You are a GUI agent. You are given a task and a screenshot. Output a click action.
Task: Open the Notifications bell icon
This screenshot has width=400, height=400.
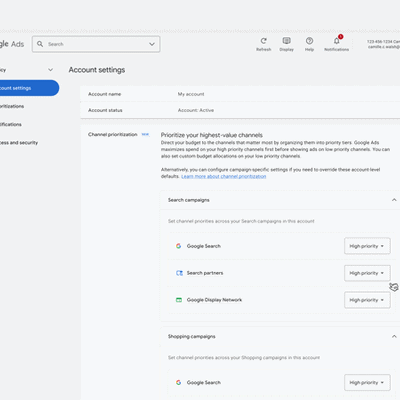point(337,41)
